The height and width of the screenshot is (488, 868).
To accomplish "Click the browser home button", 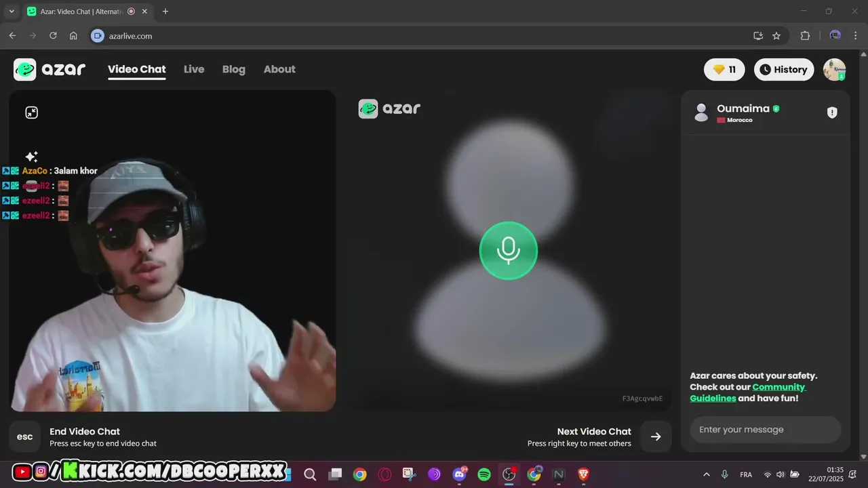I will (x=73, y=36).
